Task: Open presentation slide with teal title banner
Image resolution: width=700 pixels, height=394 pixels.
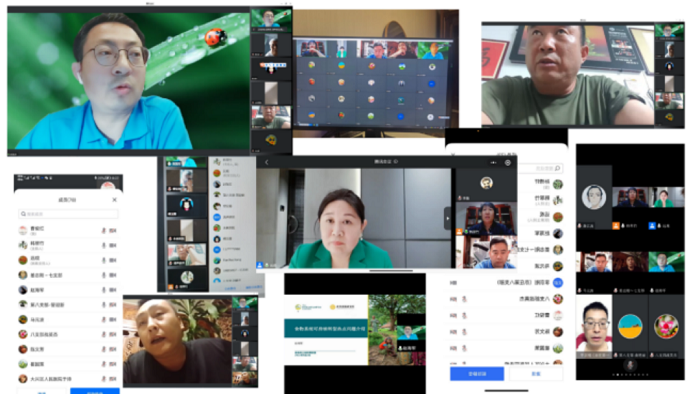Action: [x=326, y=329]
